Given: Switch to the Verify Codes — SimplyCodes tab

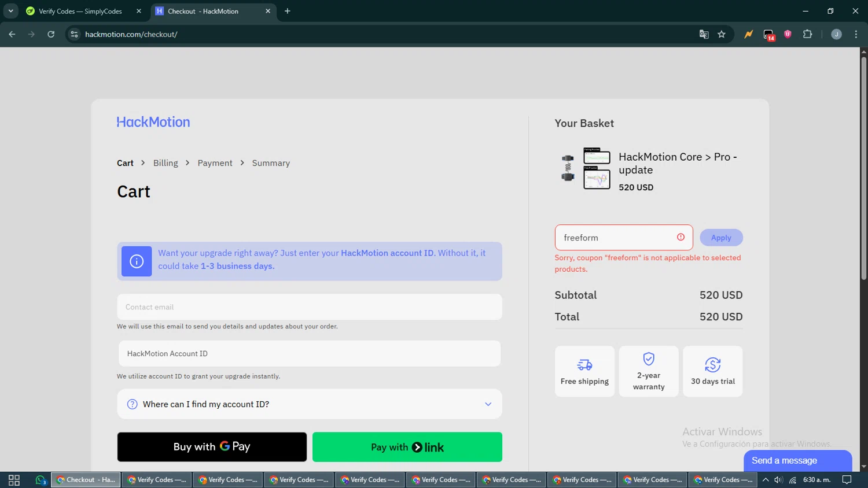Looking at the screenshot, I should (x=80, y=11).
